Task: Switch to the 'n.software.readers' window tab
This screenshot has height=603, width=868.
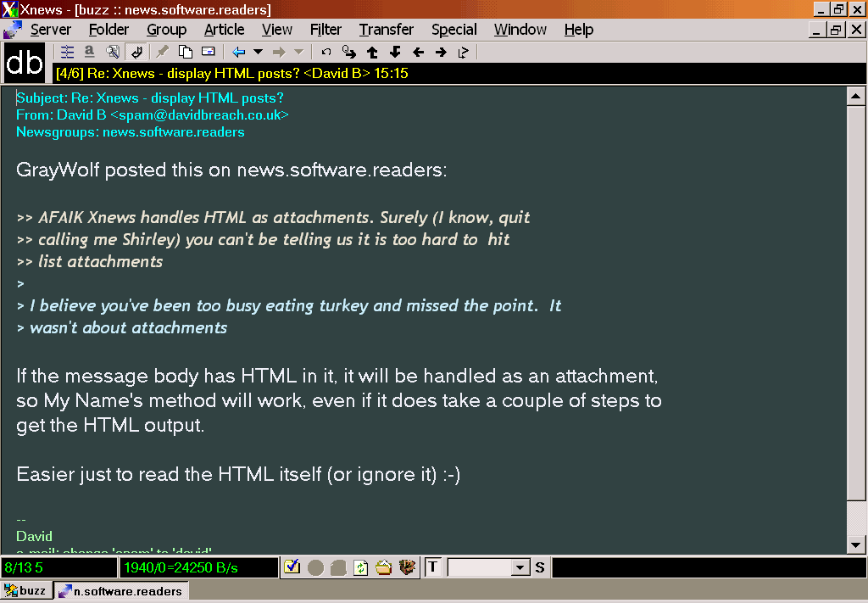Action: tap(121, 591)
